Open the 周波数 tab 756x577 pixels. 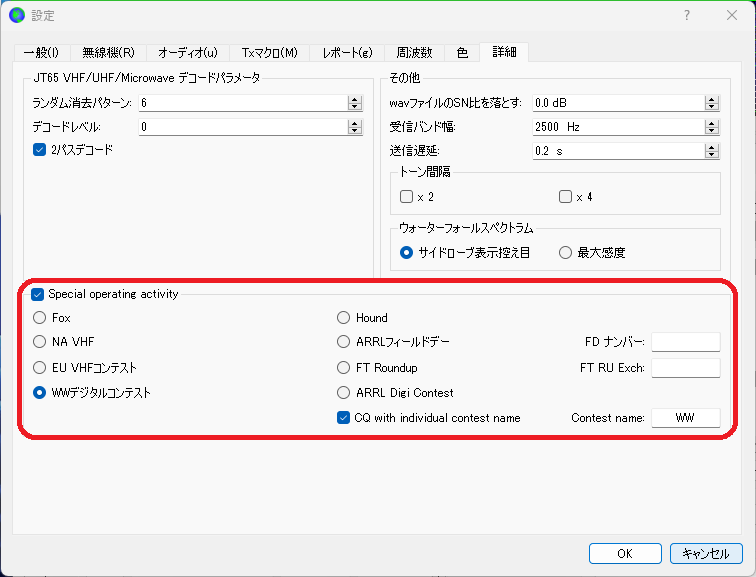(414, 53)
